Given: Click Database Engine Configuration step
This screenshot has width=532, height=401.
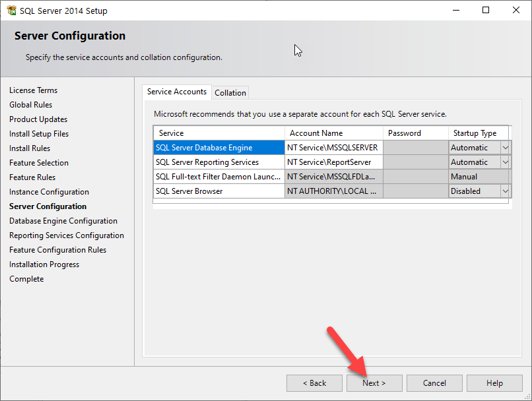Looking at the screenshot, I should pos(63,221).
